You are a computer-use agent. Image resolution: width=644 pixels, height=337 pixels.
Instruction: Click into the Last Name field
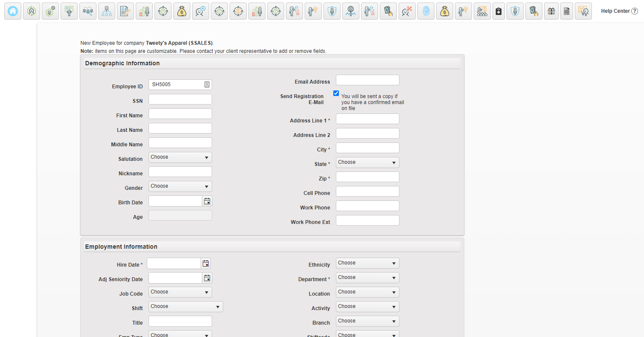(180, 128)
